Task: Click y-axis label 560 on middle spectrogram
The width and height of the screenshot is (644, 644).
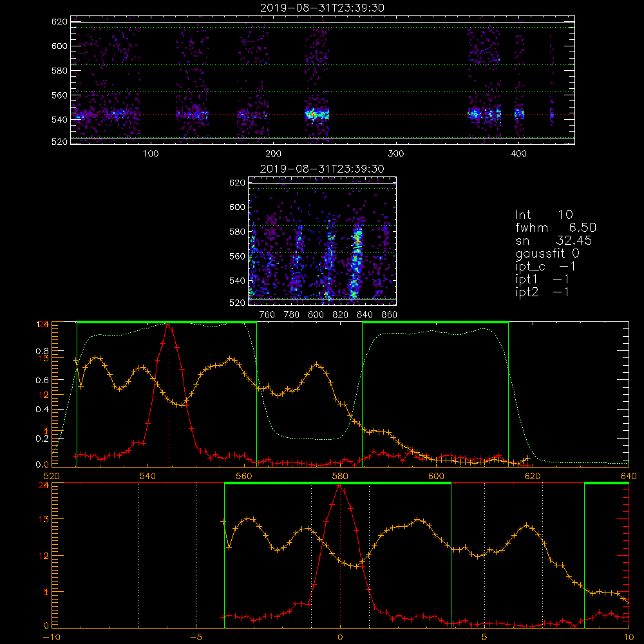Action: [x=237, y=256]
